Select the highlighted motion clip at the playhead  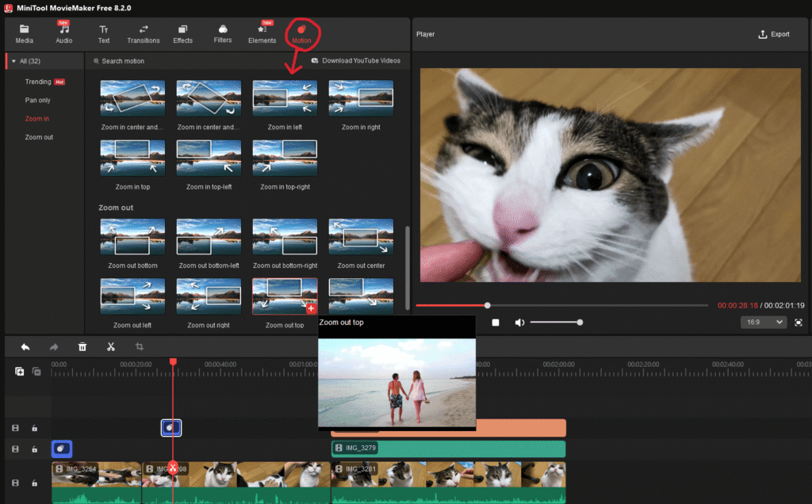pos(171,427)
